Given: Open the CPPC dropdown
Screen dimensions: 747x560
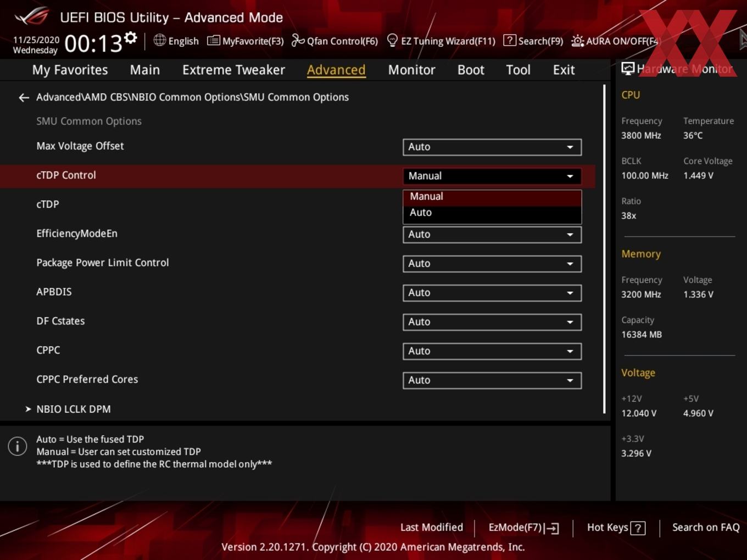Looking at the screenshot, I should [492, 351].
